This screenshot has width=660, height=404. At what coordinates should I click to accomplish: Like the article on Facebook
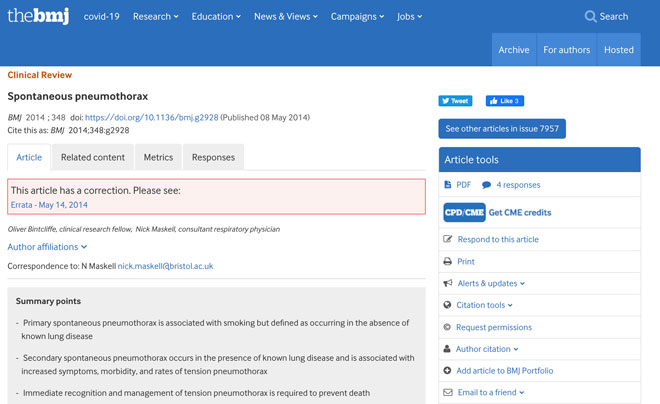pos(505,101)
